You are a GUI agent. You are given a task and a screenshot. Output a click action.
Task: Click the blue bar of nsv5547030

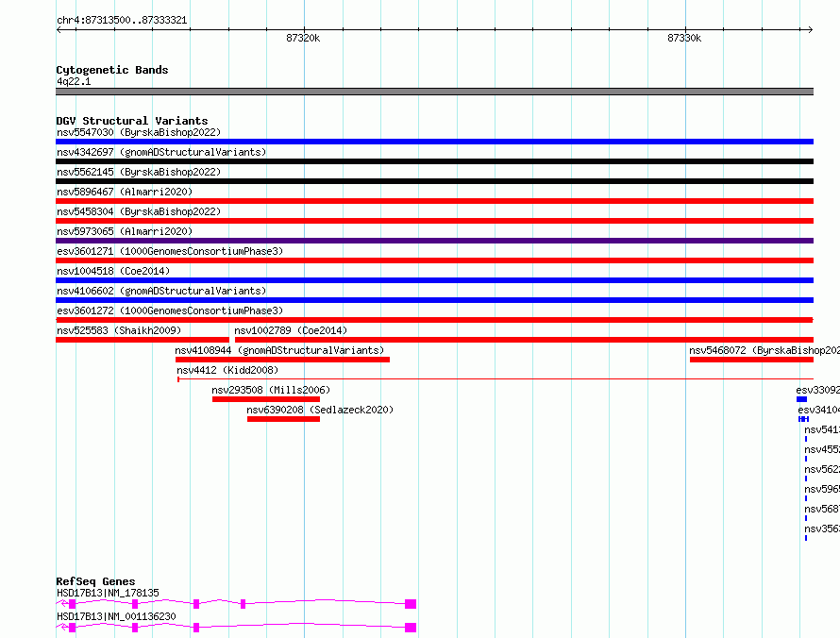click(434, 142)
